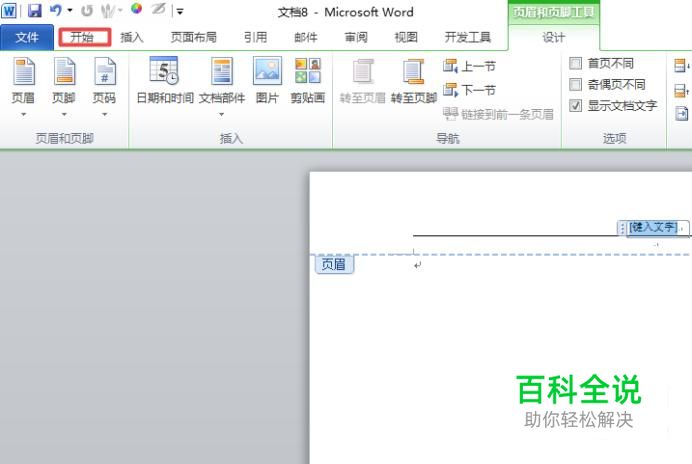
Task: Click the 页脚 (Footer) ribbon icon
Action: tap(64, 72)
